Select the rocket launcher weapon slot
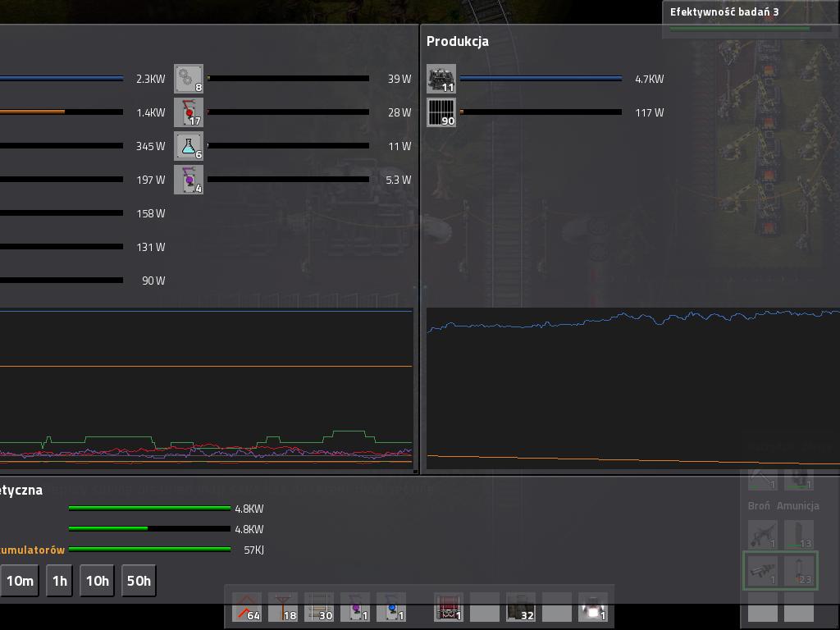Screen dimensions: 840x630 (763, 570)
